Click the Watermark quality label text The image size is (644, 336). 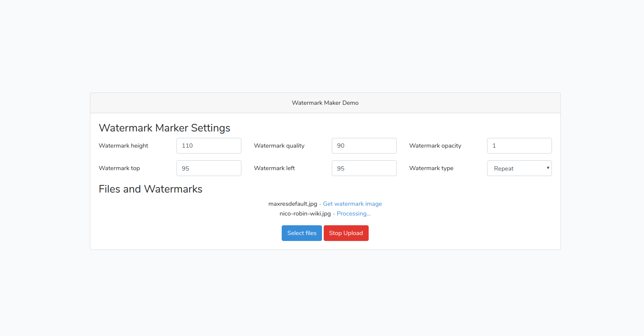coord(279,146)
